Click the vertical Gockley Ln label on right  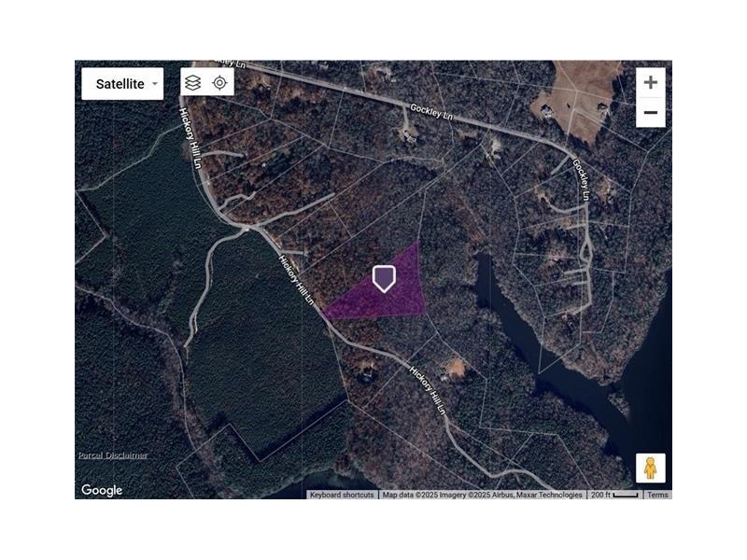tap(582, 179)
